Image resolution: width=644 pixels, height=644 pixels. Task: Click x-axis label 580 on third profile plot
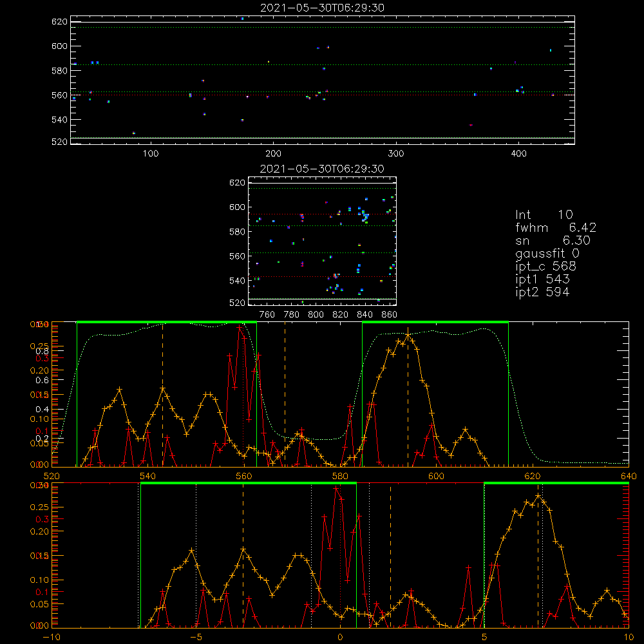coord(340,477)
